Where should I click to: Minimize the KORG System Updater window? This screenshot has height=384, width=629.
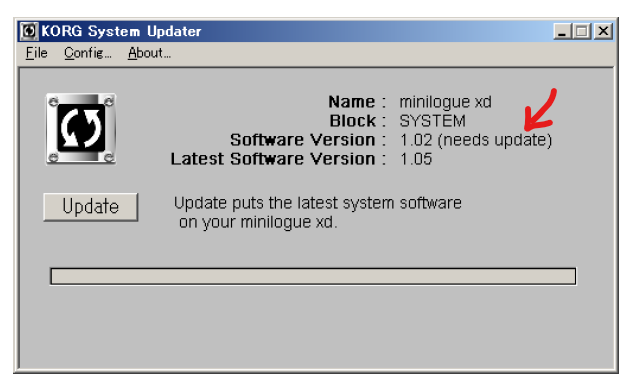[562, 31]
